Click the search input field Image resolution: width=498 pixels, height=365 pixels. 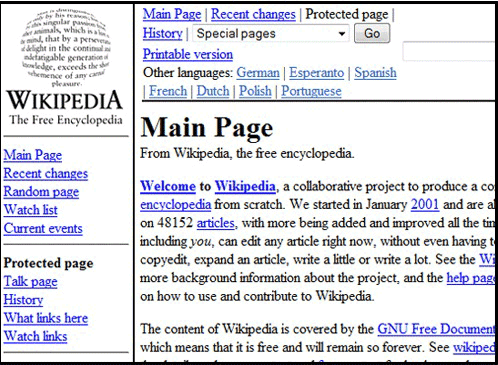tap(450, 51)
